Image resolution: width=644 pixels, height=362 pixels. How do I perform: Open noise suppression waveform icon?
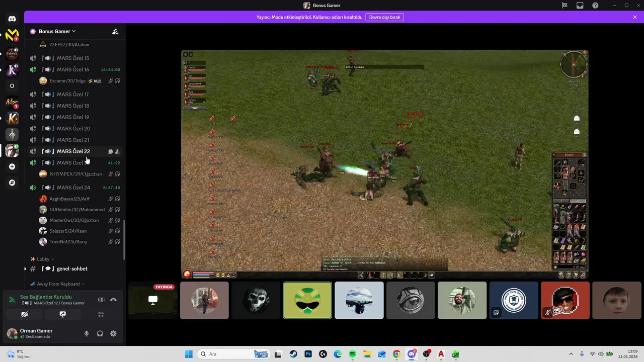tap(101, 300)
